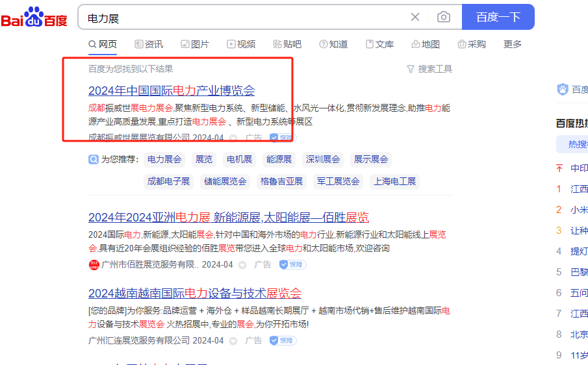Open ad dropdown arrow on 佰胜展览 result
The image size is (588, 365).
coord(242,265)
